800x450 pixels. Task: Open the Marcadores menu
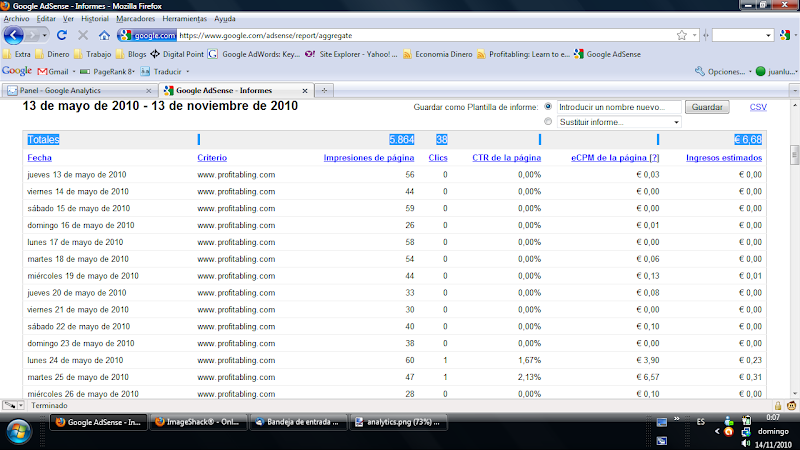pyautogui.click(x=135, y=18)
